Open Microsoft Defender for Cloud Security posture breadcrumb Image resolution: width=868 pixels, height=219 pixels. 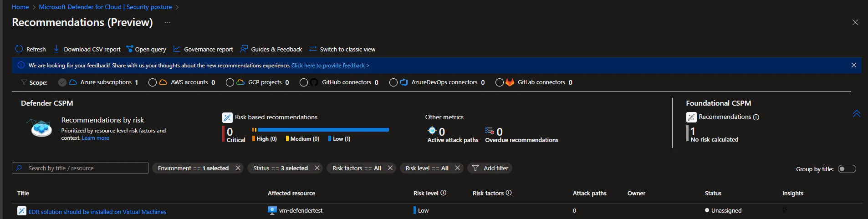point(106,7)
